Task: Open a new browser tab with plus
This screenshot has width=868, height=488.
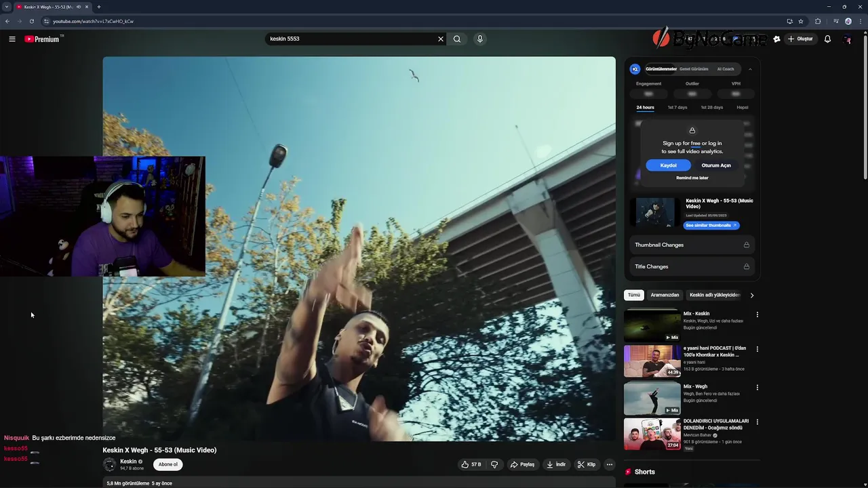Action: pos(98,7)
